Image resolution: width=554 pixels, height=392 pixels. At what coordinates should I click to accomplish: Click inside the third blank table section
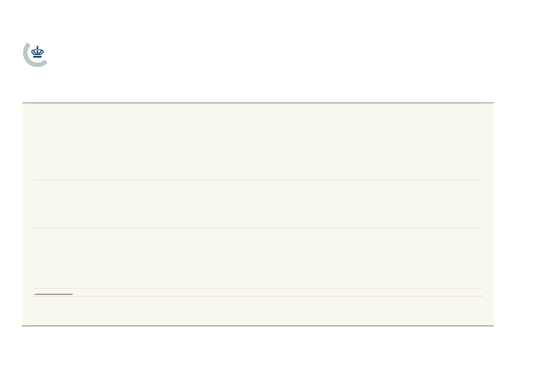258,258
